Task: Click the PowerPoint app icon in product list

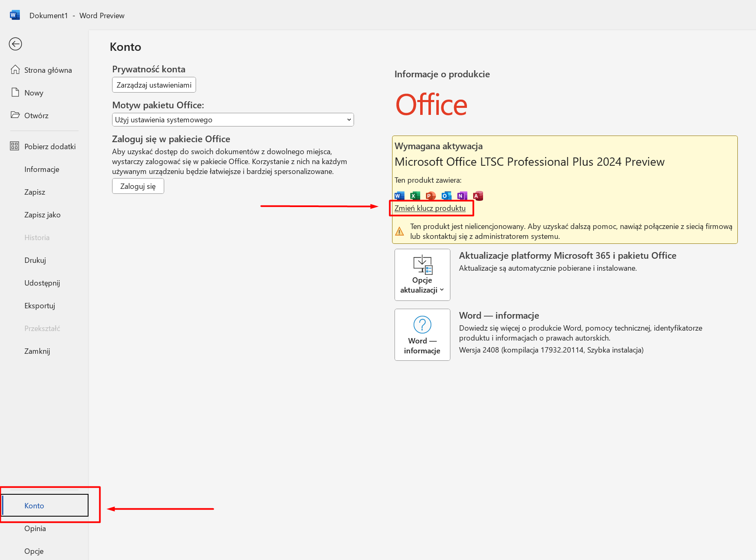Action: [431, 196]
